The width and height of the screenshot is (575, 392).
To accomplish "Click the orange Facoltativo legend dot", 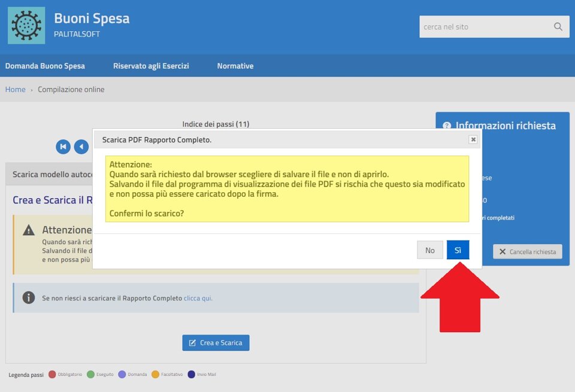I will click(x=155, y=375).
